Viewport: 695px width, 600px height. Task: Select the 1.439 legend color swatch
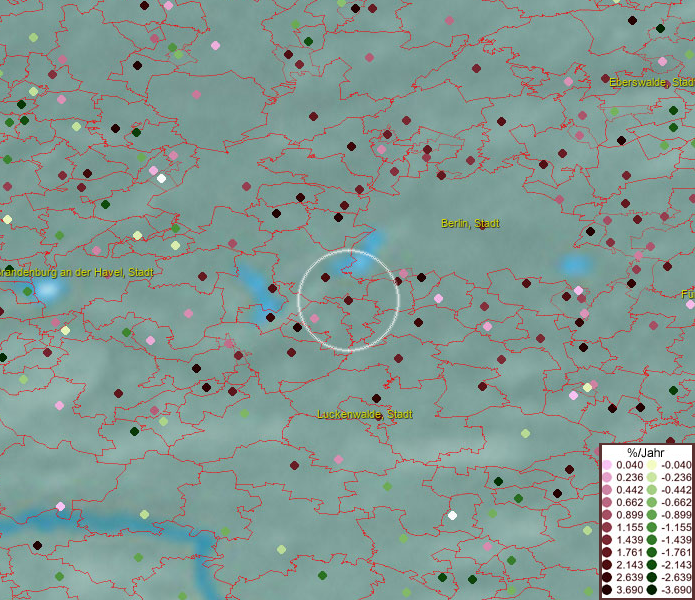point(607,540)
